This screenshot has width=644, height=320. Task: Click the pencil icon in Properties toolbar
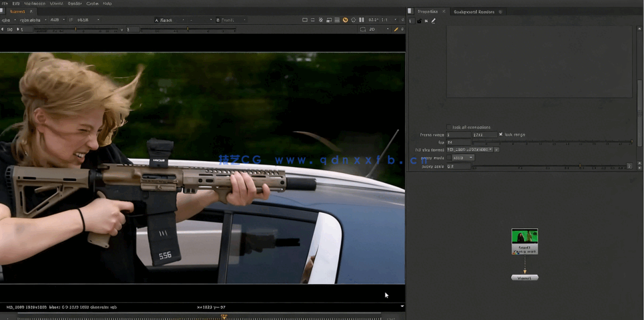pyautogui.click(x=434, y=21)
